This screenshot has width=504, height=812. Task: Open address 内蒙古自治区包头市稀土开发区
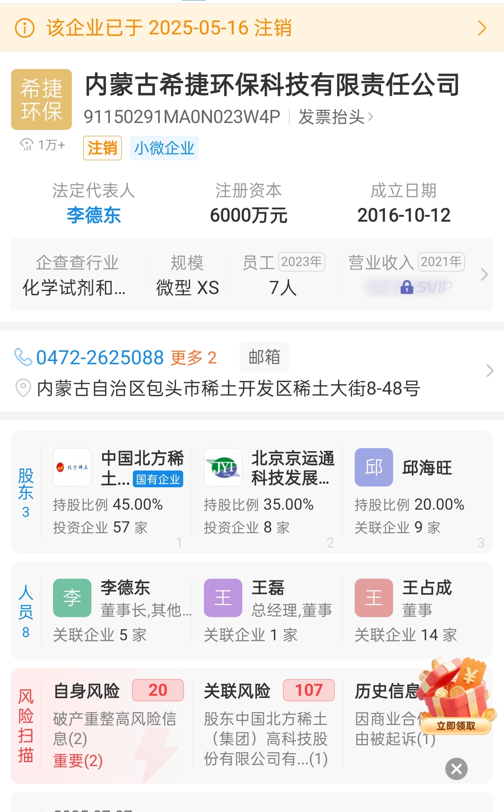pyautogui.click(x=229, y=388)
